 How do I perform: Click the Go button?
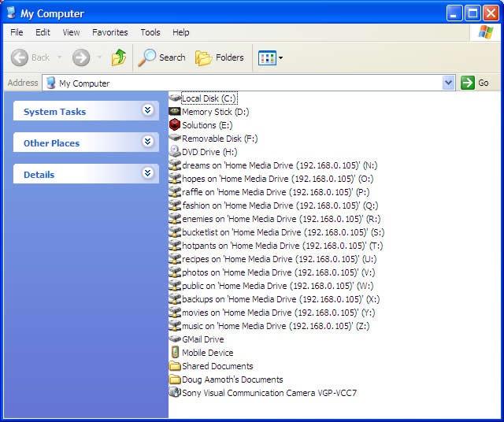point(476,83)
